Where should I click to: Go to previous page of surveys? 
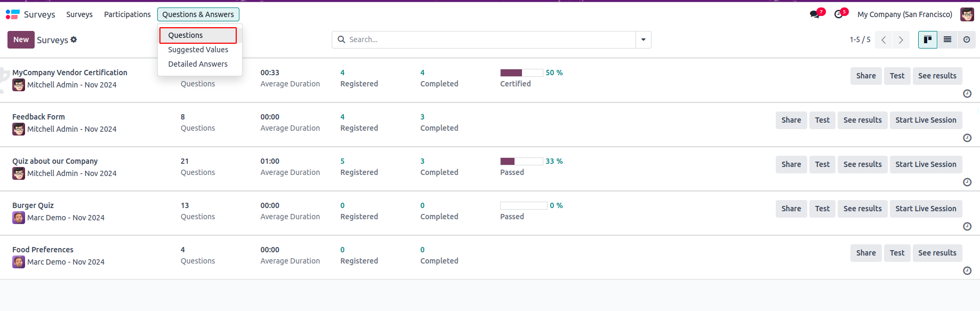coord(883,40)
